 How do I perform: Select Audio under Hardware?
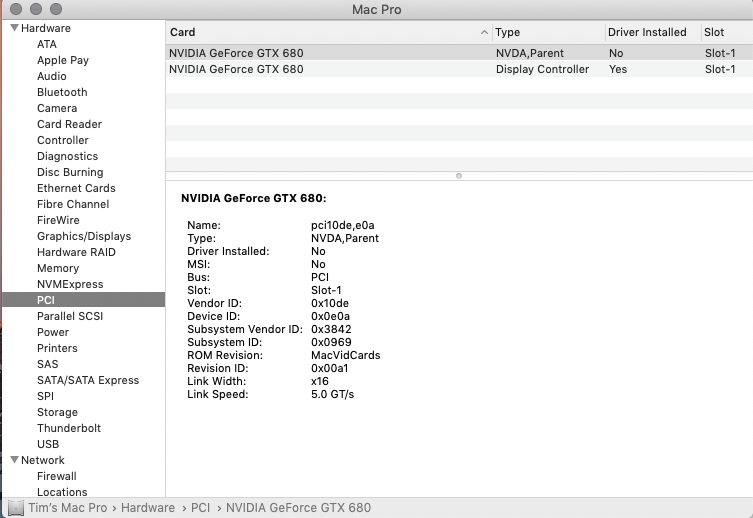[51, 76]
